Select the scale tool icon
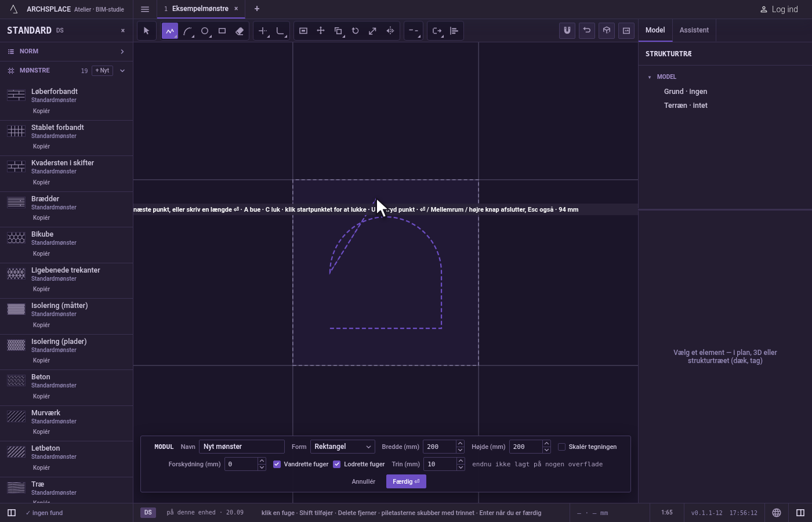Viewport: 812px width, 522px height. coord(373,31)
